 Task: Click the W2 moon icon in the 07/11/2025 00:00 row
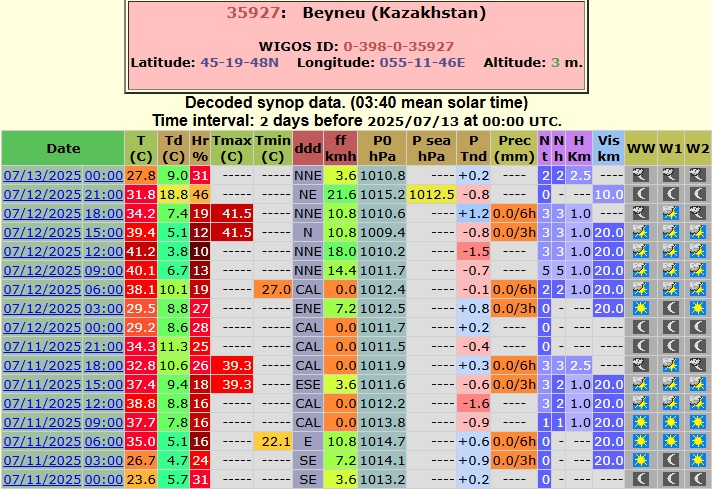tap(697, 479)
